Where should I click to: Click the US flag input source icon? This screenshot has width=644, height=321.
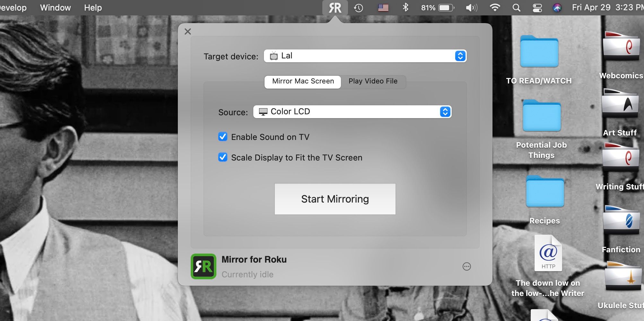point(383,7)
